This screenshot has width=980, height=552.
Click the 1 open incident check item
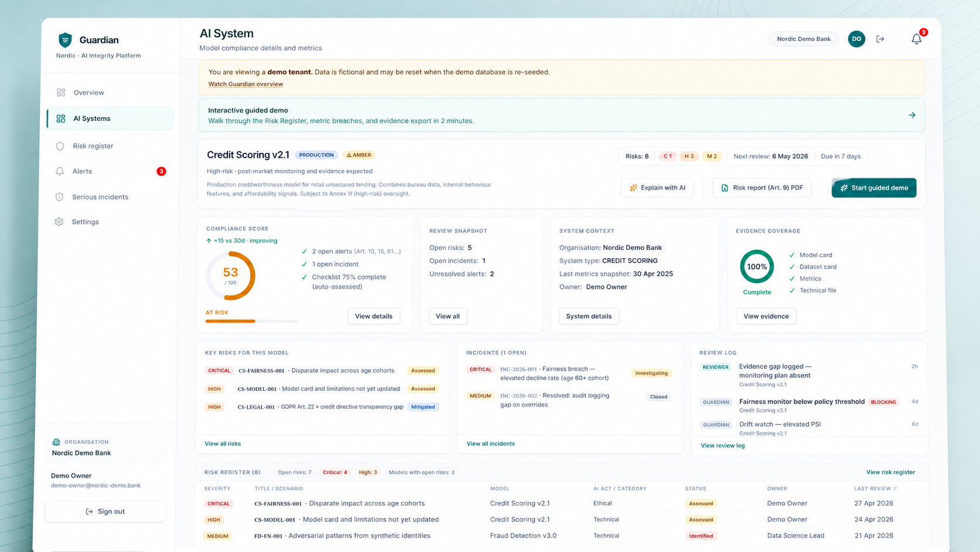(x=330, y=264)
